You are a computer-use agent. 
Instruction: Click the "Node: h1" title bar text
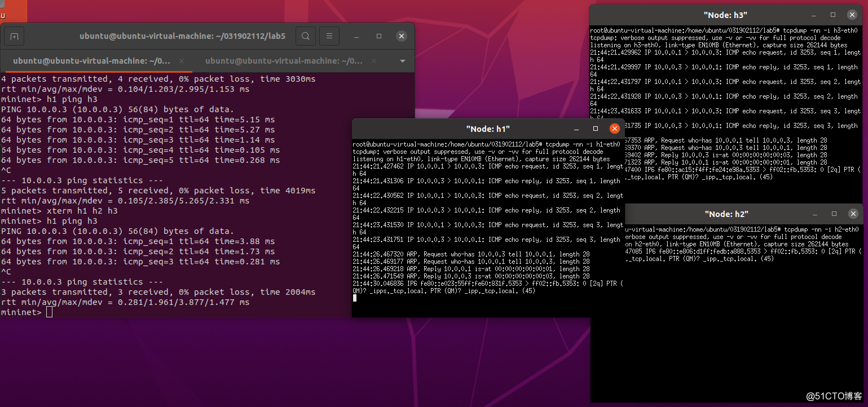coord(488,129)
